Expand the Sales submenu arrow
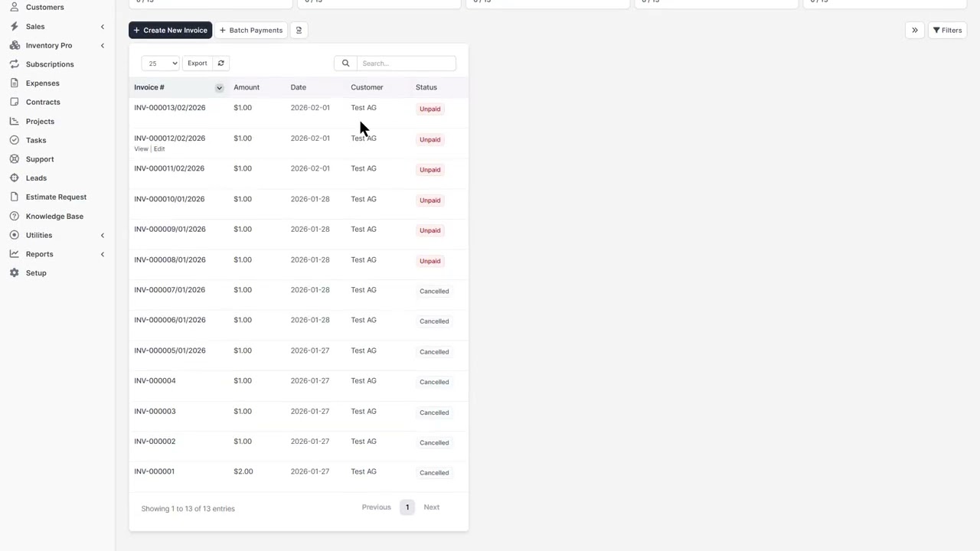Viewport: 980px width, 551px height. click(x=103, y=27)
